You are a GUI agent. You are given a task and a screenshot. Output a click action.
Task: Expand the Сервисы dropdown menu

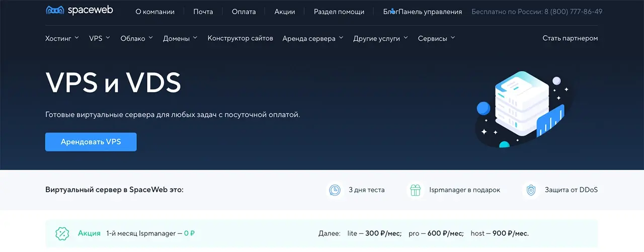[436, 38]
